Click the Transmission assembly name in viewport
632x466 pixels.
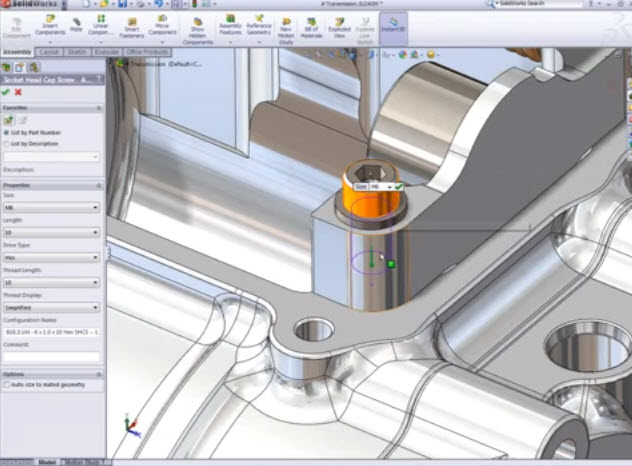coord(166,64)
